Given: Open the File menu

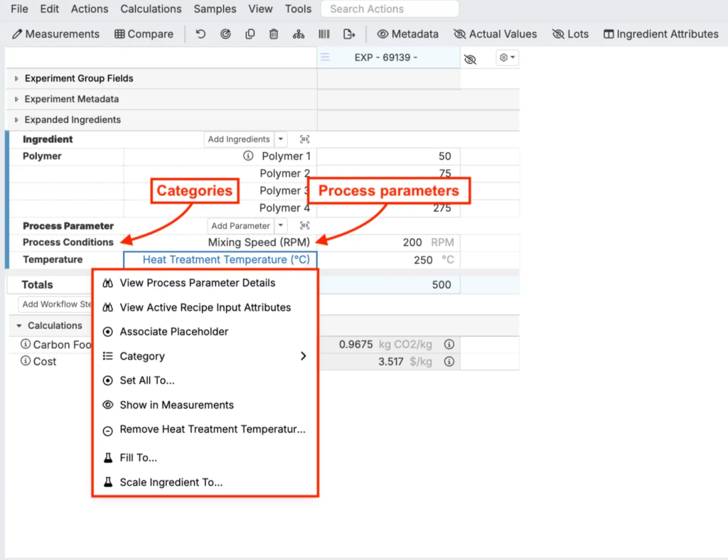Looking at the screenshot, I should click(19, 9).
